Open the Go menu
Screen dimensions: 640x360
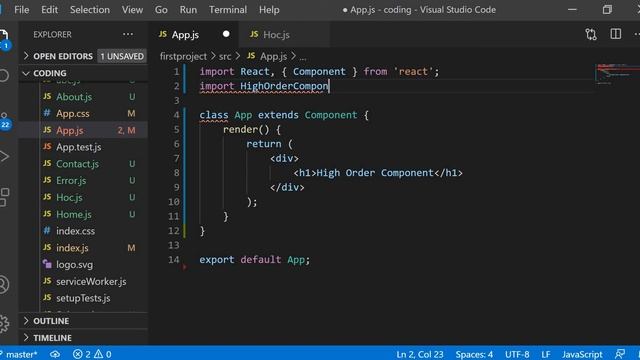(x=161, y=10)
